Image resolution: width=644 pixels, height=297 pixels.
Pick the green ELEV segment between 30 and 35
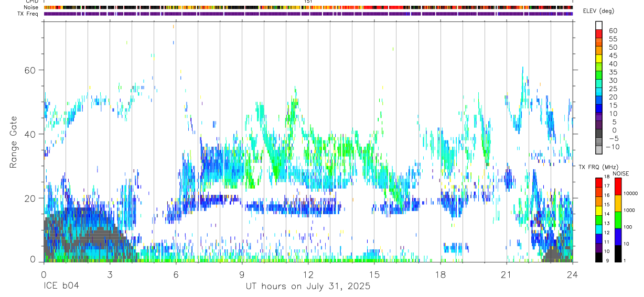coord(599,75)
